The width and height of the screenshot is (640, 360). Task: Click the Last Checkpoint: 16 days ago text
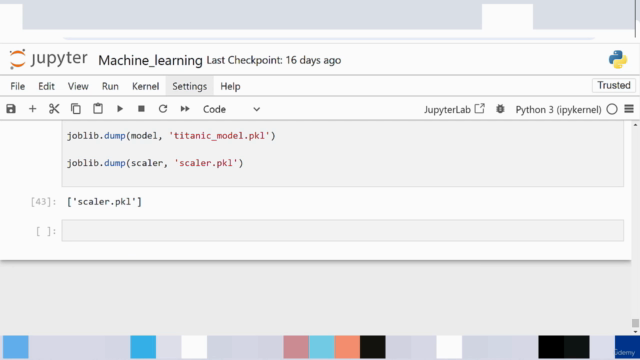click(273, 60)
